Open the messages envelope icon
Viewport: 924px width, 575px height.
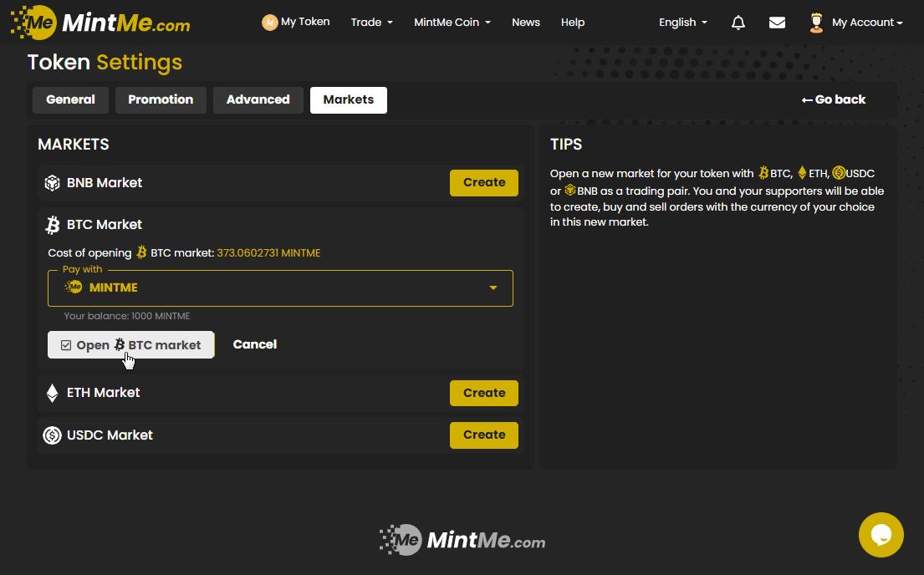click(x=777, y=23)
